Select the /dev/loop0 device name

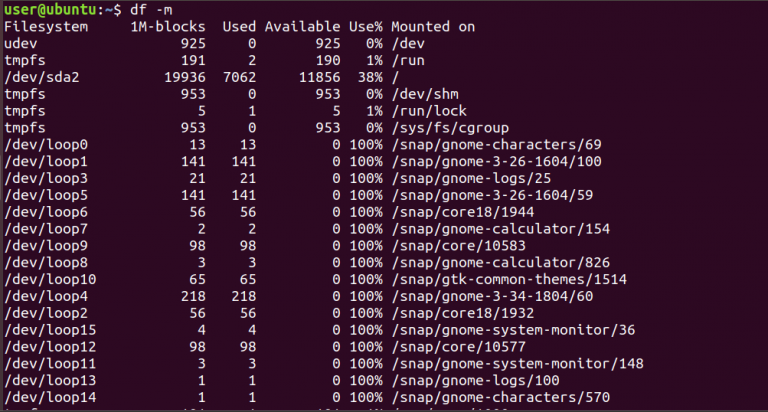tap(46, 145)
